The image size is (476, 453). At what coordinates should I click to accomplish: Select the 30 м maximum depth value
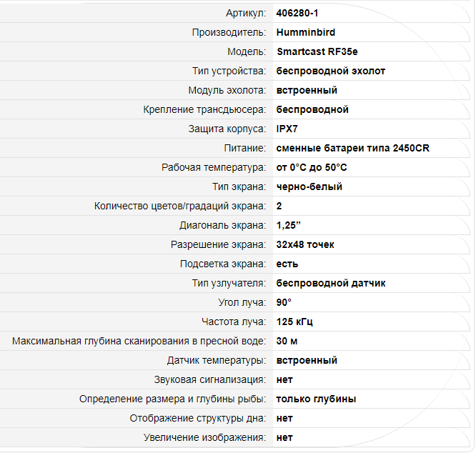tap(287, 342)
